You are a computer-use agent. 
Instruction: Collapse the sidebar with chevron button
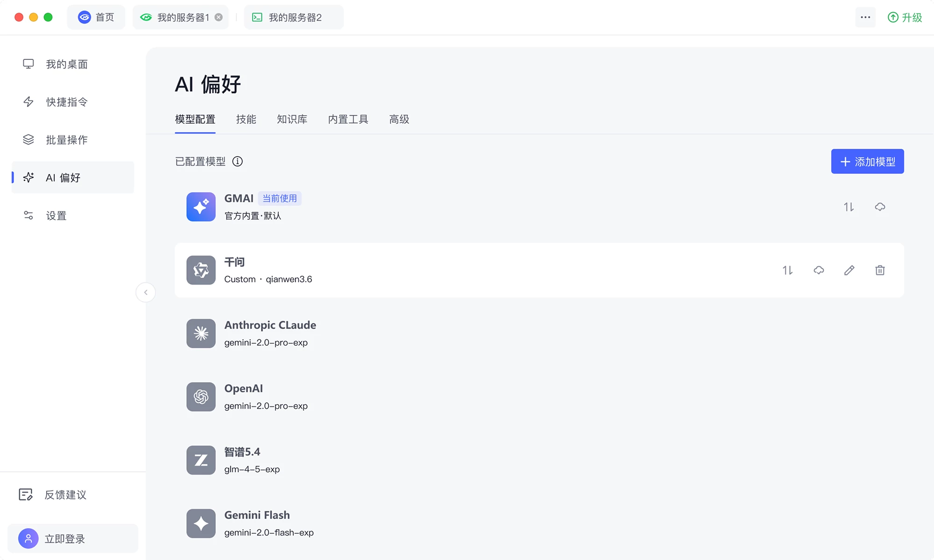(146, 293)
